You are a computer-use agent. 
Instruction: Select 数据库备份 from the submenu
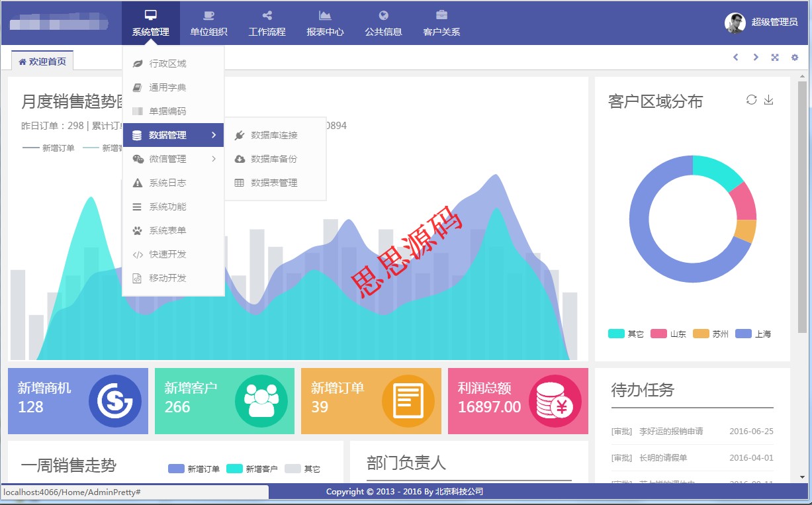tap(274, 159)
